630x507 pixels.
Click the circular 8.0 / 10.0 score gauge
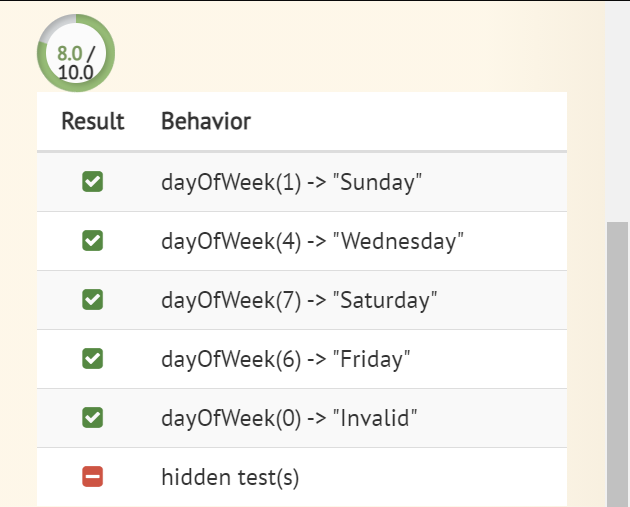(x=76, y=53)
